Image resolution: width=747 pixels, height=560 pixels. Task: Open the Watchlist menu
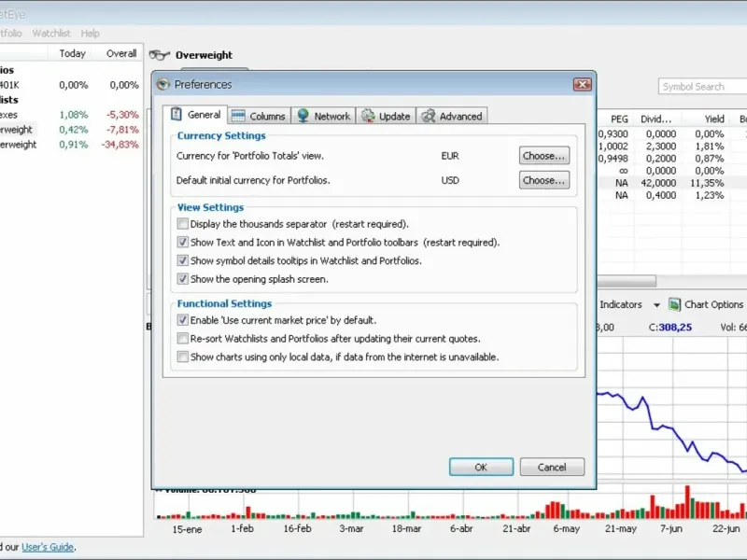(x=51, y=34)
